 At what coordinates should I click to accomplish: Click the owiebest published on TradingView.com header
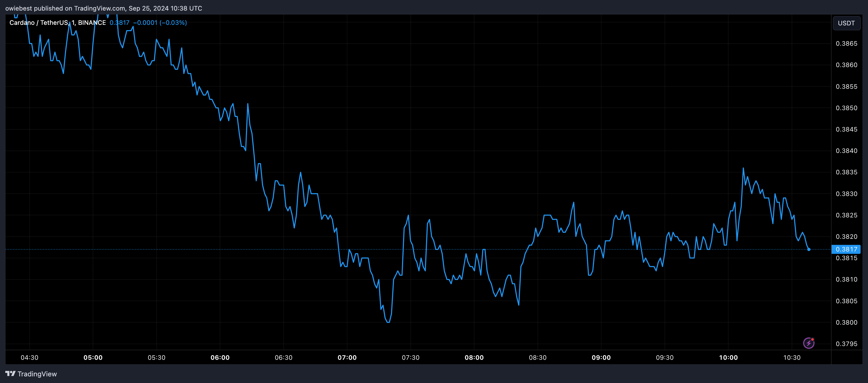[x=104, y=8]
